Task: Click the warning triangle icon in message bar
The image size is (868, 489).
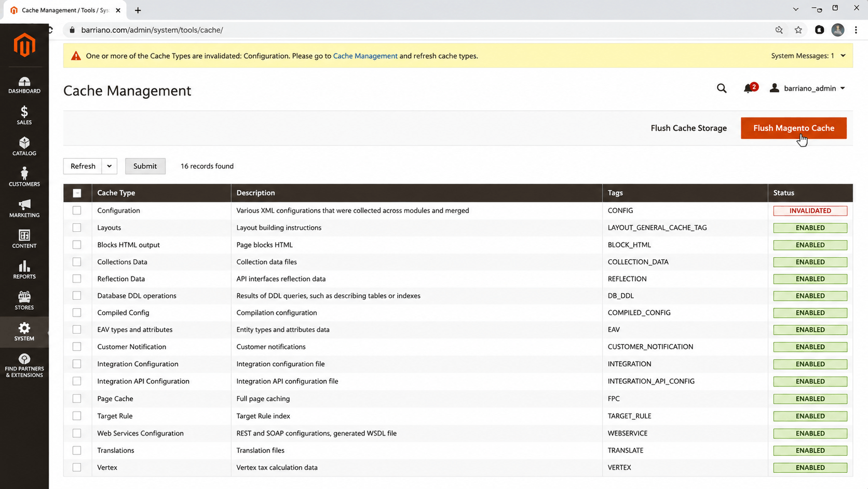Action: click(76, 56)
